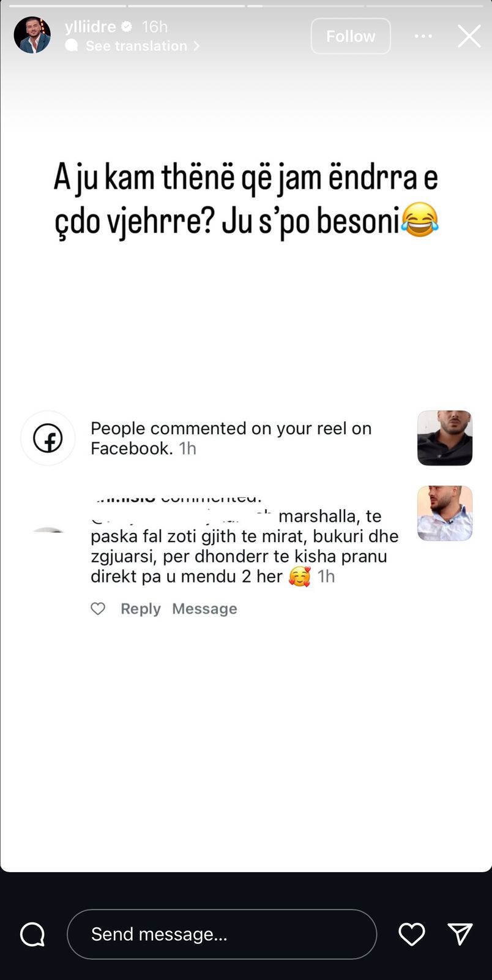Viewport: 492px width, 980px height.
Task: Reply to the marshalla comment
Action: pos(141,609)
